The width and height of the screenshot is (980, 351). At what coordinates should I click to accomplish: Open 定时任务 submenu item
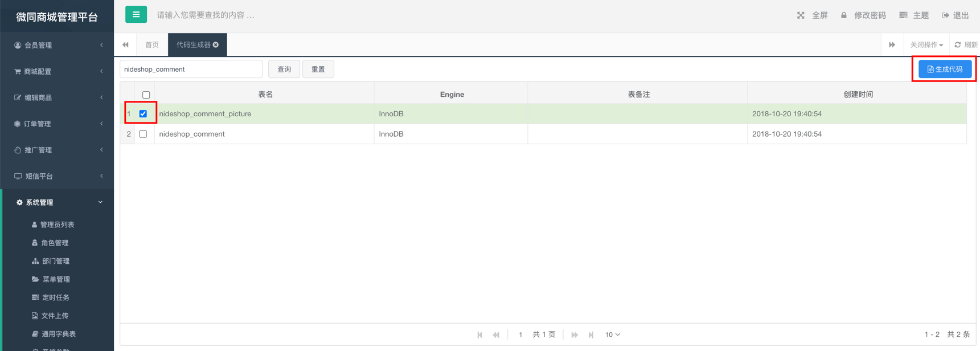[56, 297]
